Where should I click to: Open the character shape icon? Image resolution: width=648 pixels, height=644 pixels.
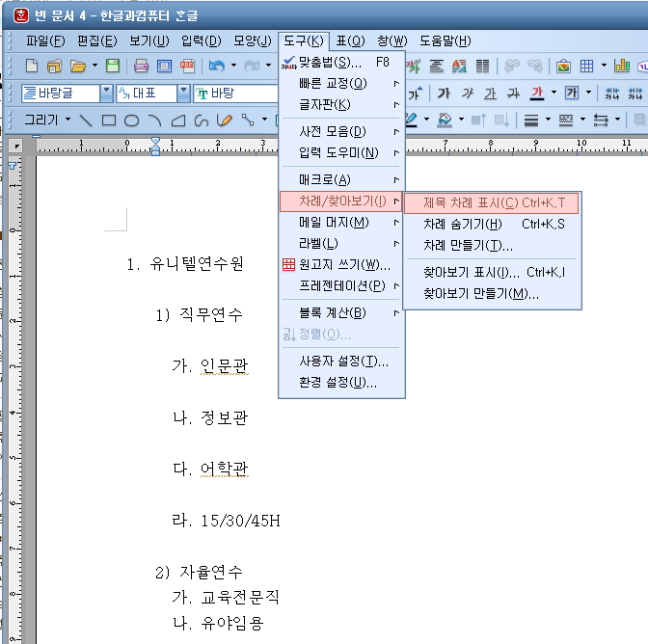click(x=413, y=67)
